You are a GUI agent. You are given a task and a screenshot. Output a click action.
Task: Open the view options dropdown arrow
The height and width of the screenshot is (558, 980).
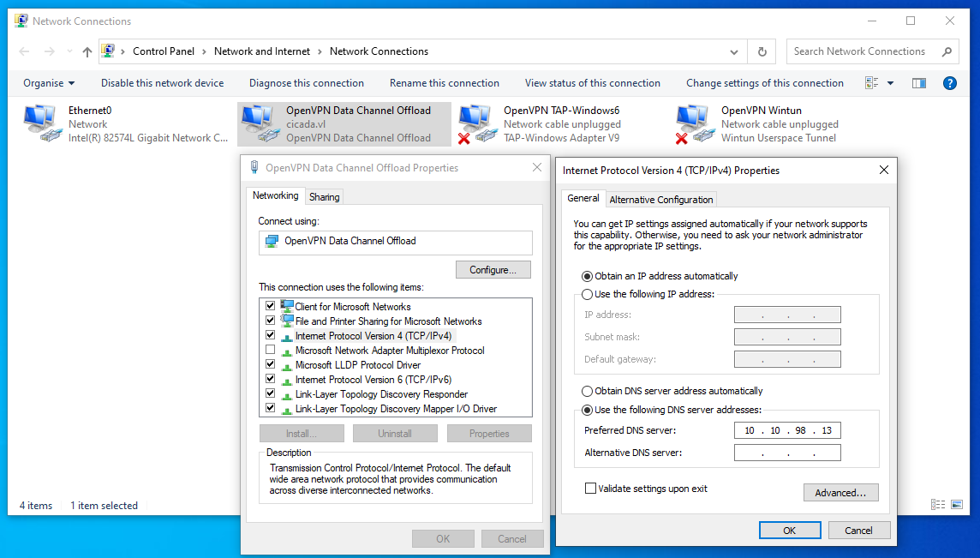click(x=891, y=83)
